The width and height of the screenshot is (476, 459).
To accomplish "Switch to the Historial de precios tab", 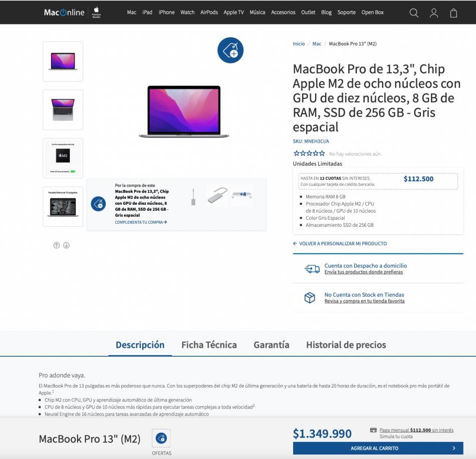I will coord(346,345).
